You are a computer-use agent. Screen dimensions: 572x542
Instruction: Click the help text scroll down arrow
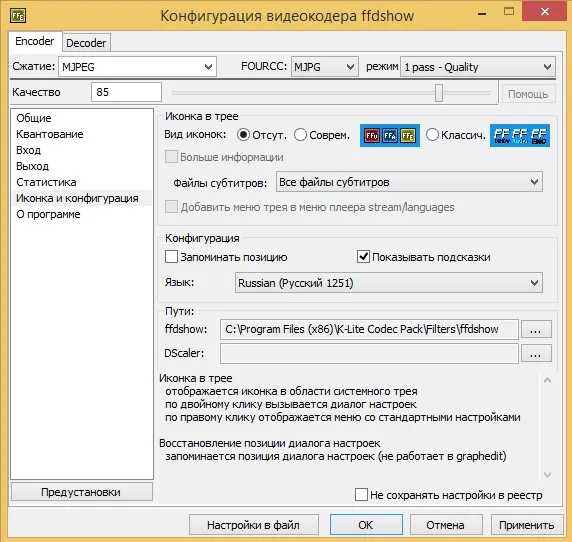[547, 475]
